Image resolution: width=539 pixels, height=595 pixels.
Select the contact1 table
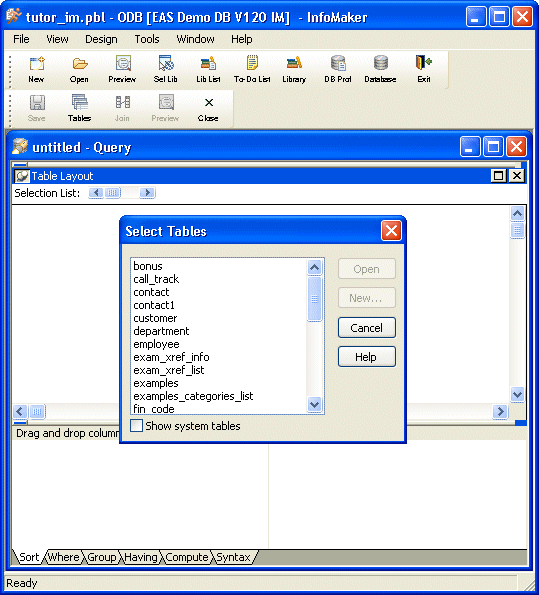219,305
